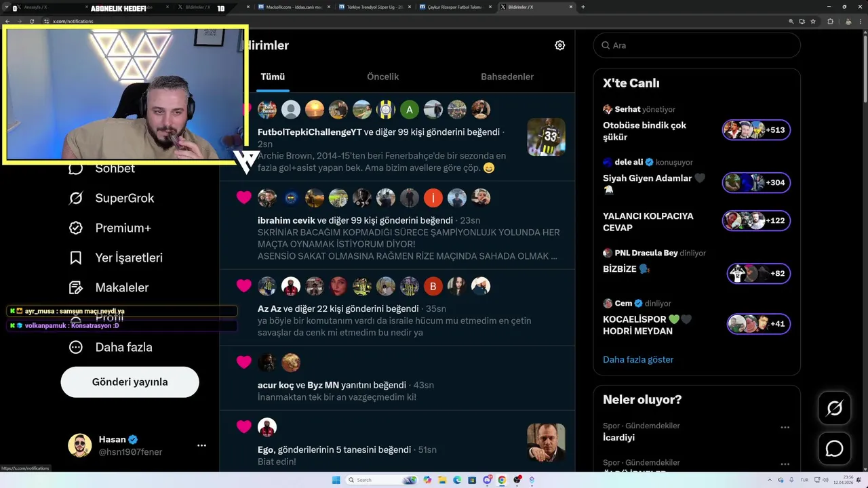Open Discord on taskbar
This screenshot has width=868, height=488.
pyautogui.click(x=487, y=480)
